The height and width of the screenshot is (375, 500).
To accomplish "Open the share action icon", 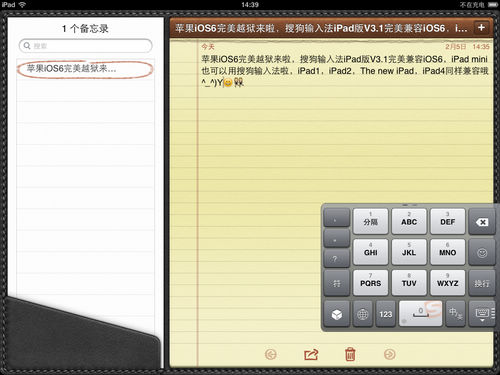I will pos(311,354).
